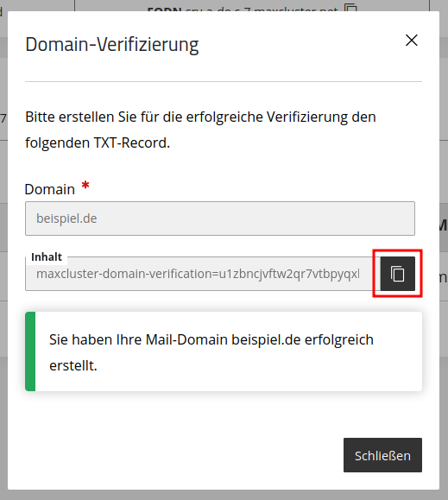Click beispiel.de inside the success message
448x500 pixels.
266,339
